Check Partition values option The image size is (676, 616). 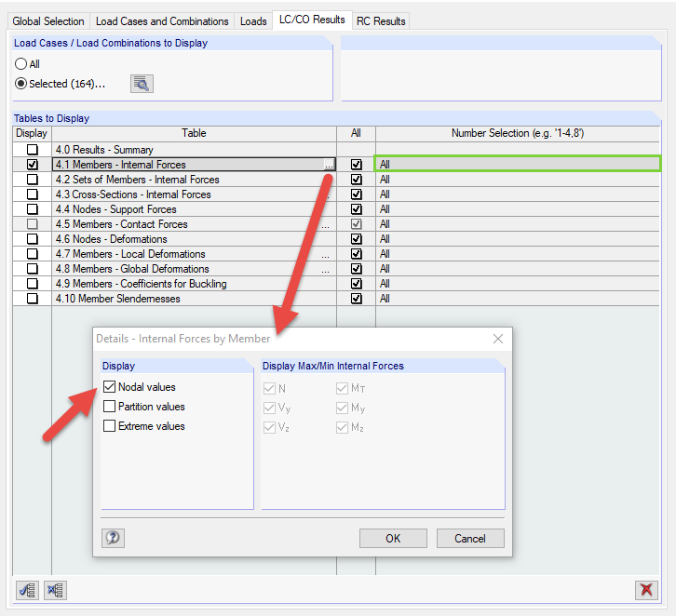[x=110, y=407]
